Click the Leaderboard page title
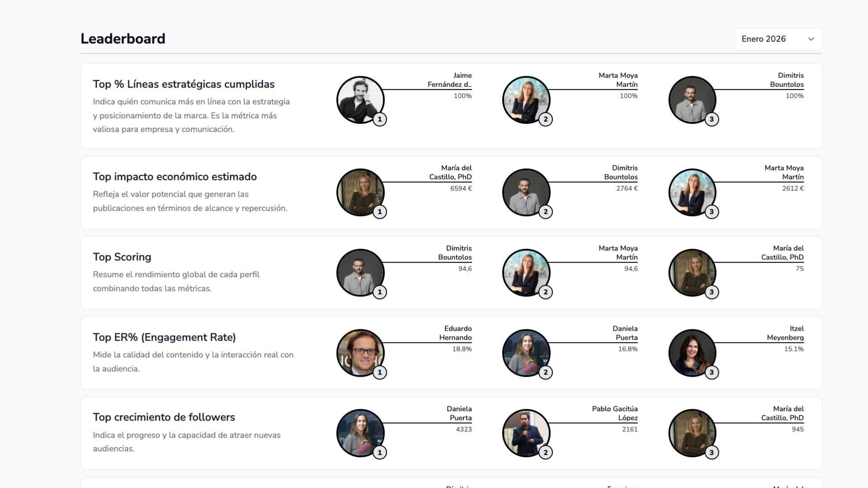The image size is (868, 488). pos(123,39)
